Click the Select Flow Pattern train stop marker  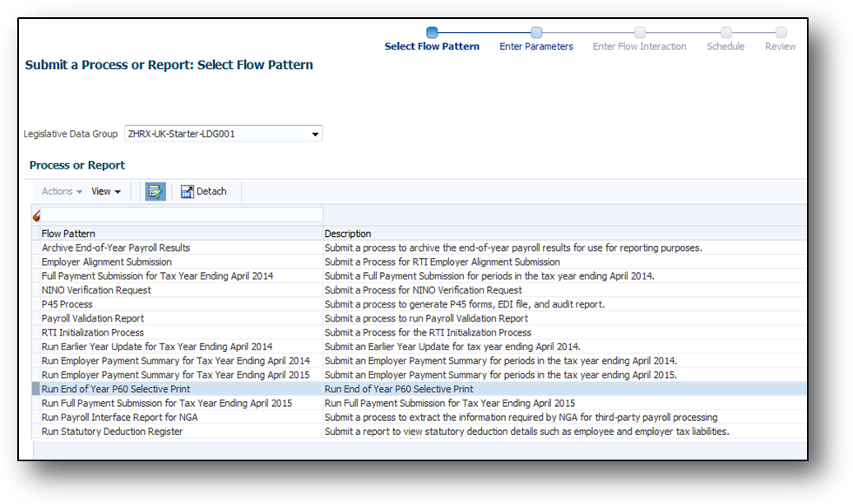(432, 33)
